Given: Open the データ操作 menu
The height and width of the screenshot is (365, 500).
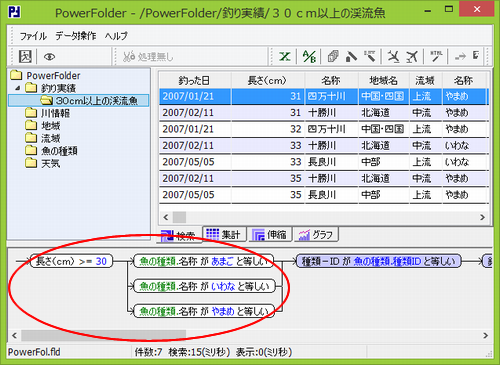Looking at the screenshot, I should [76, 36].
